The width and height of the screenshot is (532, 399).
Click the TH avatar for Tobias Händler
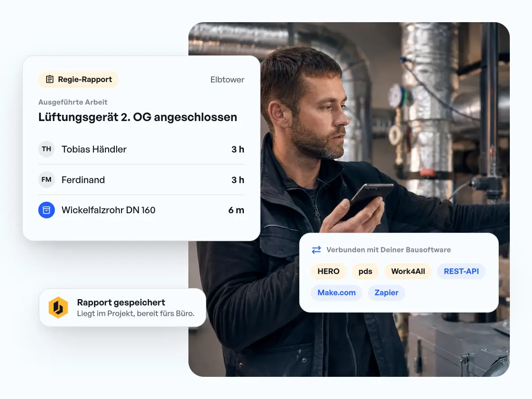(x=47, y=149)
